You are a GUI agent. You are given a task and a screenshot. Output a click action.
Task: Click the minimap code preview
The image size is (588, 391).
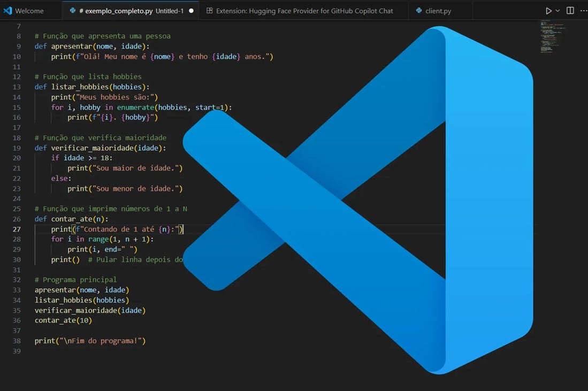(553, 37)
